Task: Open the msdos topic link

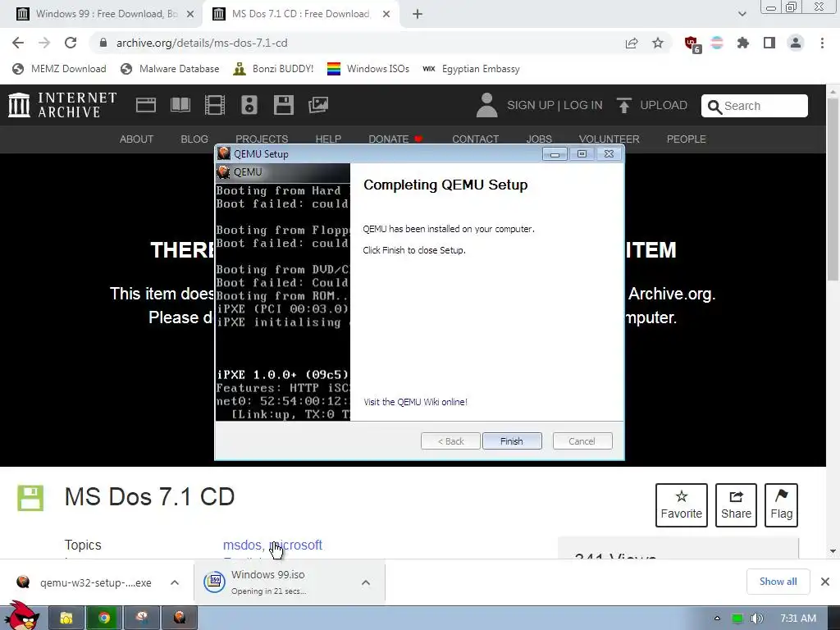Action: click(x=242, y=545)
